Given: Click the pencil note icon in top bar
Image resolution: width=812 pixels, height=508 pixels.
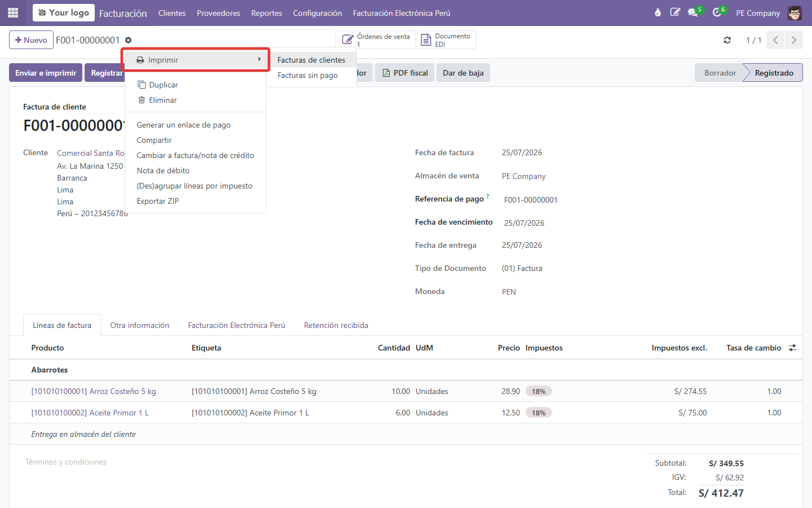Looking at the screenshot, I should (675, 12).
